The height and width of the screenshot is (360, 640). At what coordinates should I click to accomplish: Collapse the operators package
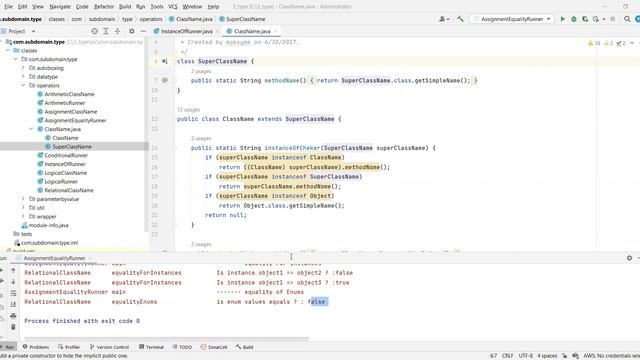click(x=23, y=85)
